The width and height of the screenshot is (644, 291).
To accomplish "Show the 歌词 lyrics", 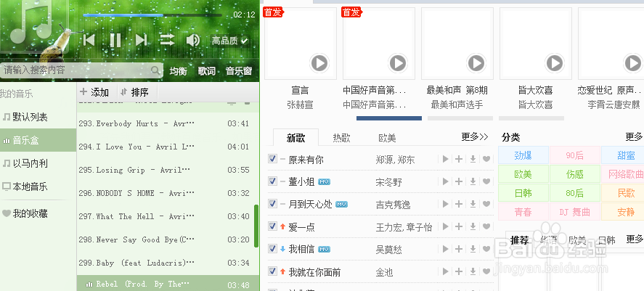I will [x=207, y=71].
